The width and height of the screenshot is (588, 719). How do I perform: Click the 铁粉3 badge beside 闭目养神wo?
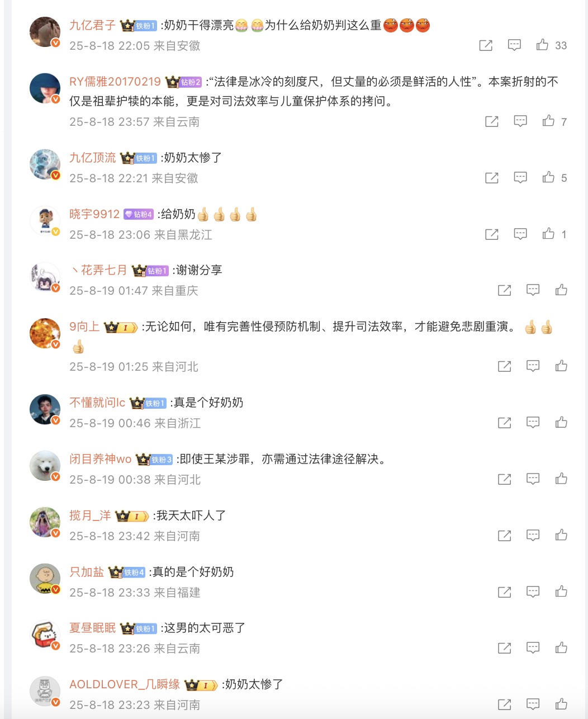point(161,460)
